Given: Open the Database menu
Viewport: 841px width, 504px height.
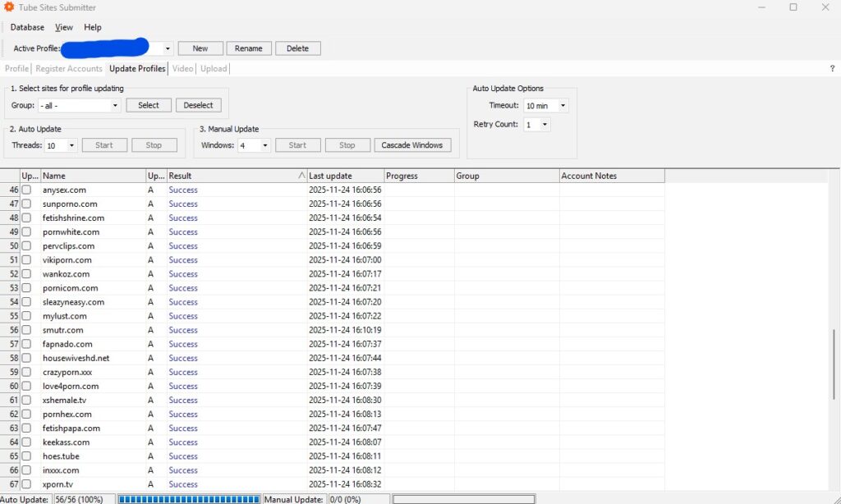Looking at the screenshot, I should 26,27.
